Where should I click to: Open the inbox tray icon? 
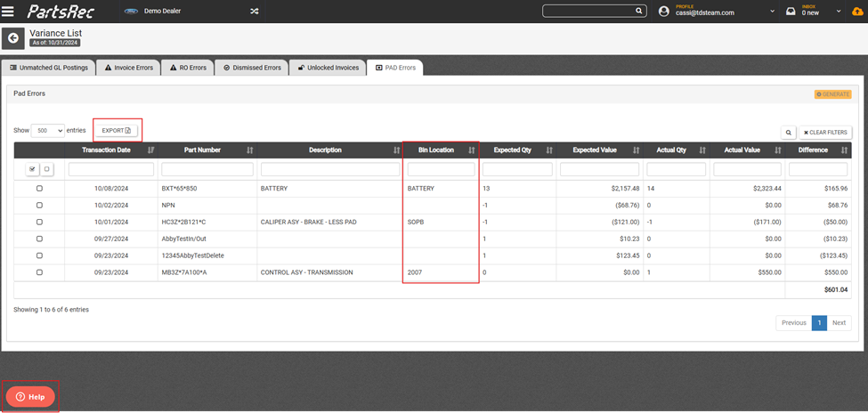[791, 11]
